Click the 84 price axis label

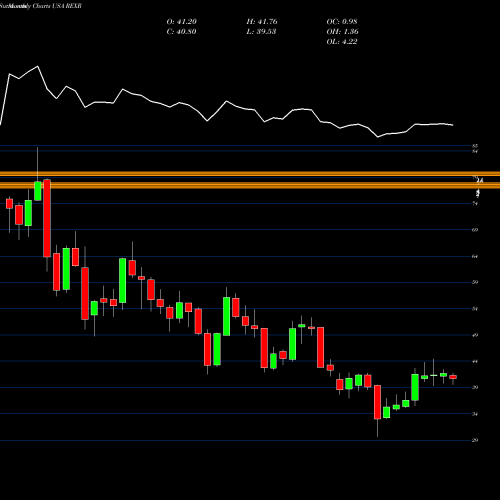click(475, 151)
